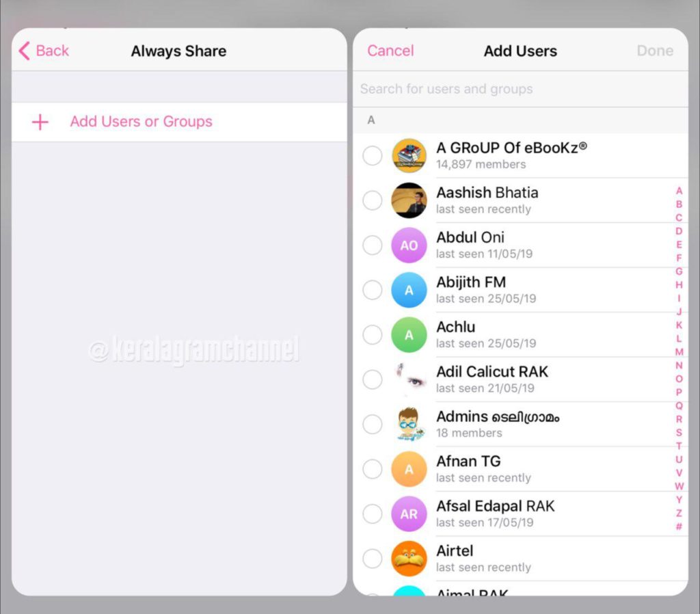Jump to letter S in the index
The image size is (700, 614).
(679, 433)
